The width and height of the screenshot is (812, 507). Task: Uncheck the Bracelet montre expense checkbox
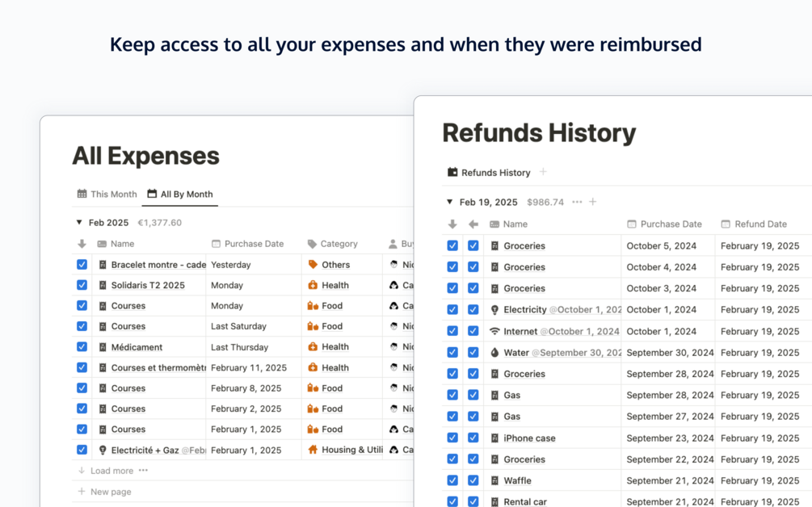point(82,265)
